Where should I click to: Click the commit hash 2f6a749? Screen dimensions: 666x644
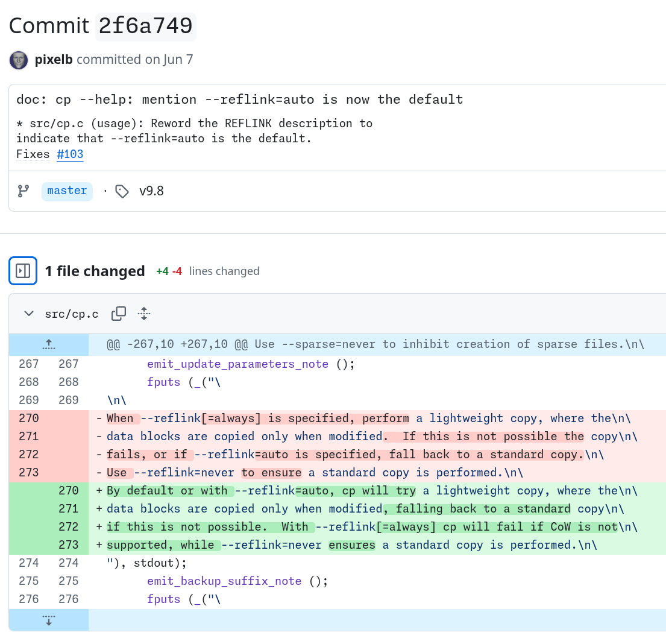(x=145, y=26)
